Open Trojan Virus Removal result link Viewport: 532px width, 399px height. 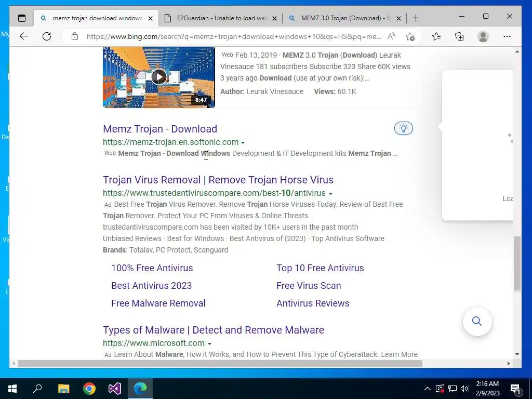coord(218,180)
